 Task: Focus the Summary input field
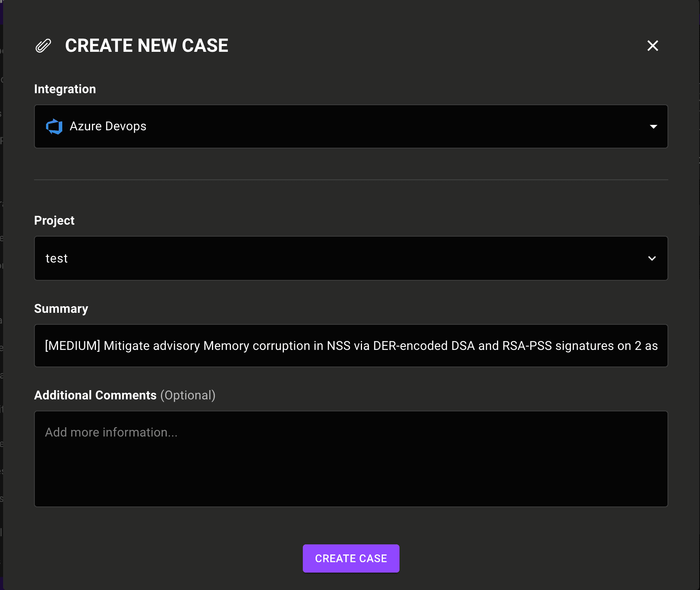(351, 346)
